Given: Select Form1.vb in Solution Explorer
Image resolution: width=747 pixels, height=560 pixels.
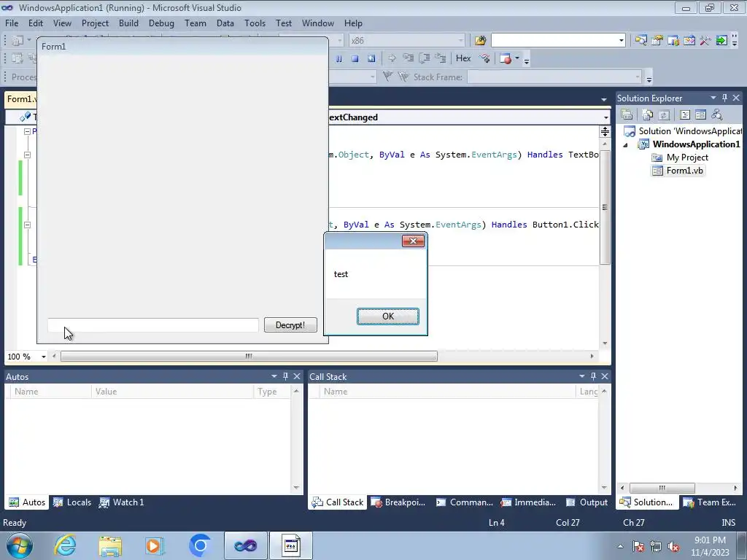Looking at the screenshot, I should pyautogui.click(x=678, y=171).
